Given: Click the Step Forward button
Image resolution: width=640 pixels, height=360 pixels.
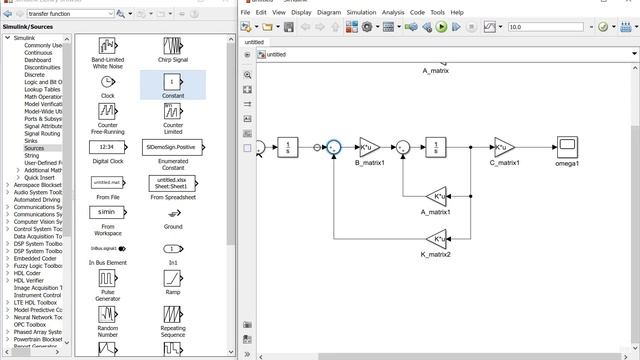Looking at the screenshot, I should pyautogui.click(x=456, y=27).
